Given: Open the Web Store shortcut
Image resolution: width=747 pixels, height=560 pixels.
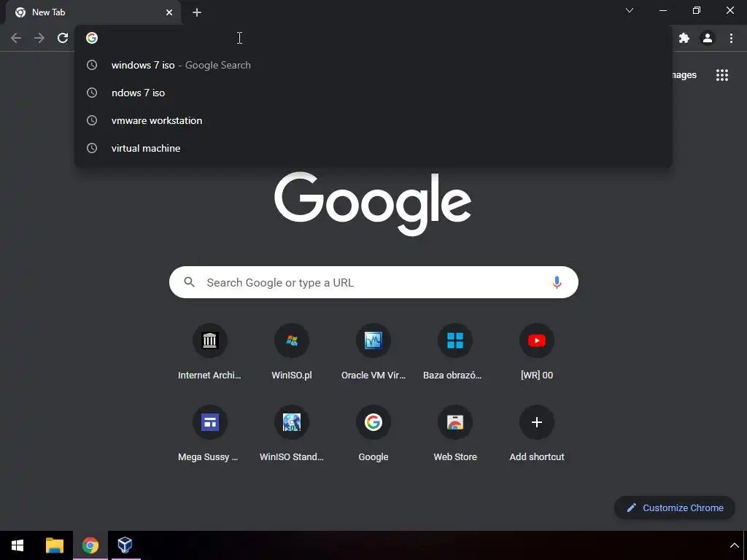Looking at the screenshot, I should [455, 434].
